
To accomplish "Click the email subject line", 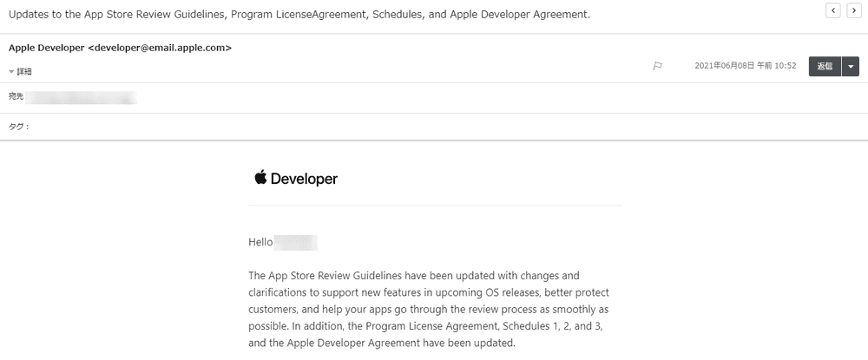I will tap(299, 15).
